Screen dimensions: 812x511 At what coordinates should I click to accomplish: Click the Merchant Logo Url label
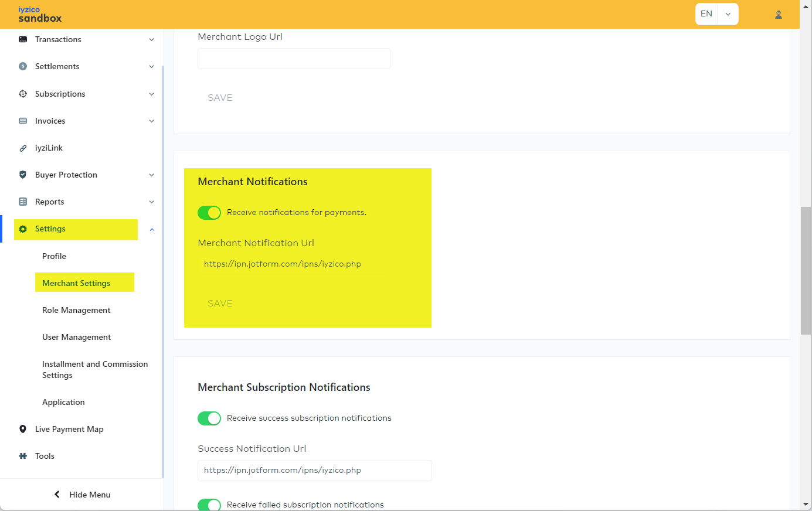point(240,37)
